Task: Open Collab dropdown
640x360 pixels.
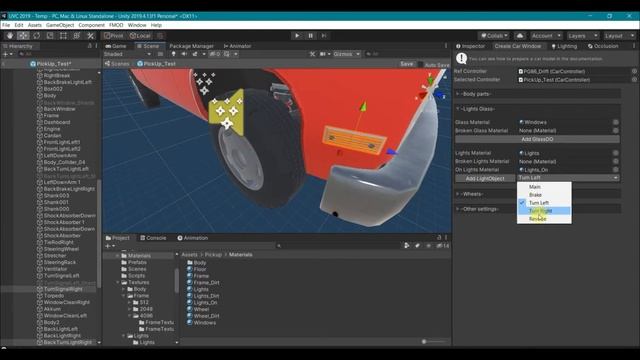Action: (x=494, y=36)
